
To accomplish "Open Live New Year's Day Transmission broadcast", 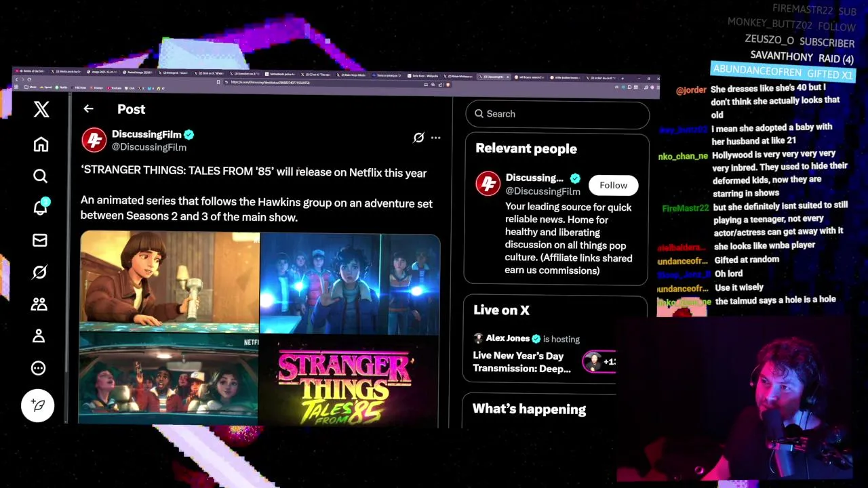I will 521,362.
